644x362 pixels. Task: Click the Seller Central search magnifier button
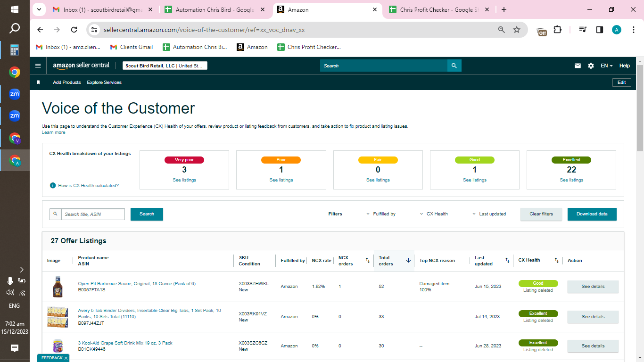(454, 66)
